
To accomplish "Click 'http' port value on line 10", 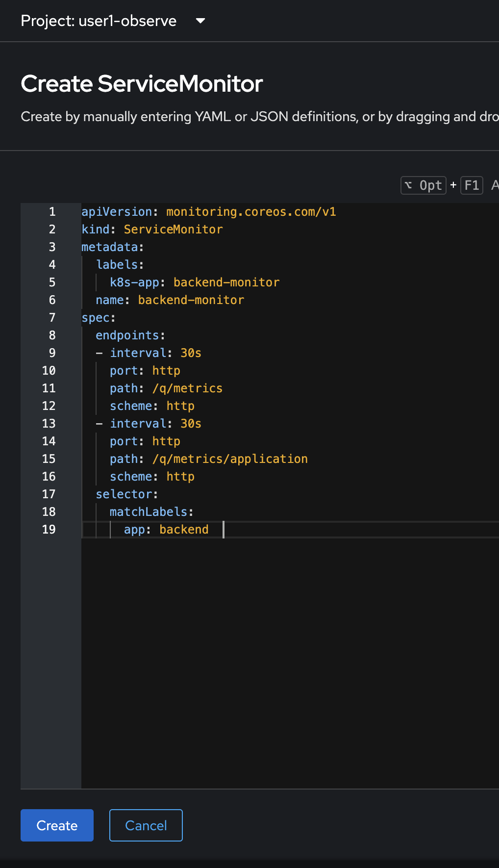I will pos(166,371).
